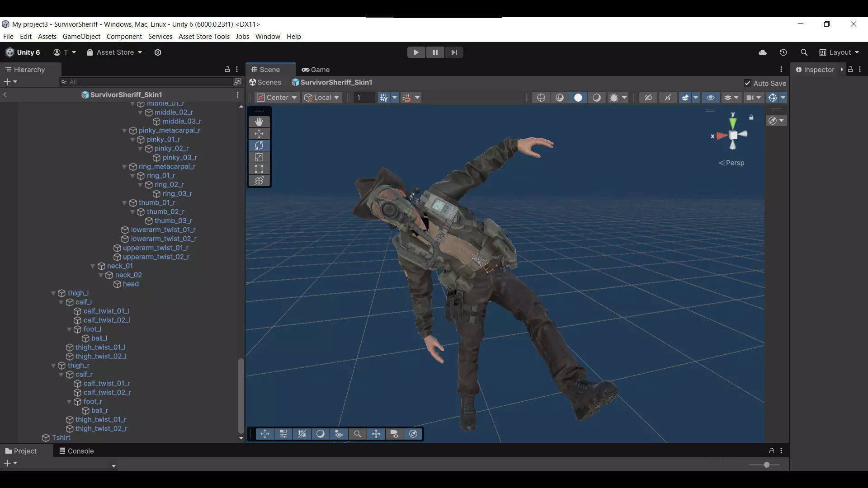Select the Move tool in scene toolbar

click(x=259, y=134)
